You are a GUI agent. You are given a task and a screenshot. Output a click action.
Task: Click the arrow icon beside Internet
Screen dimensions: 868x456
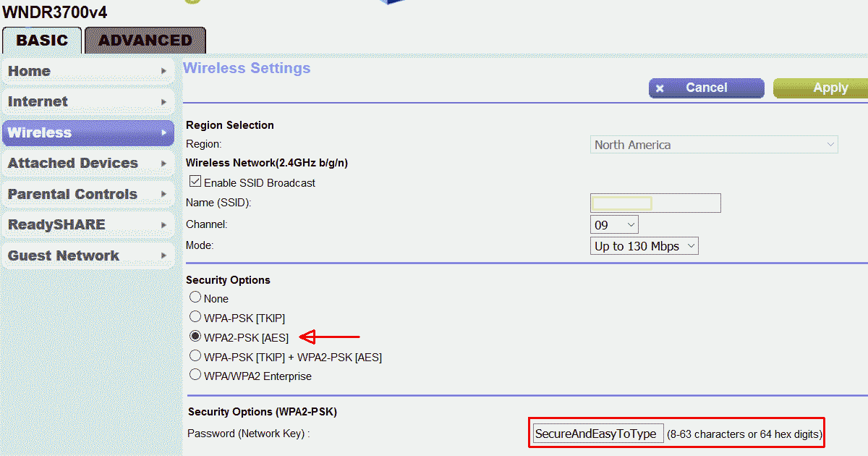164,102
